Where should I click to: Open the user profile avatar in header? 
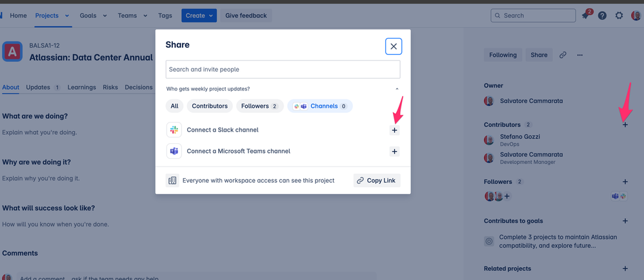pos(636,15)
